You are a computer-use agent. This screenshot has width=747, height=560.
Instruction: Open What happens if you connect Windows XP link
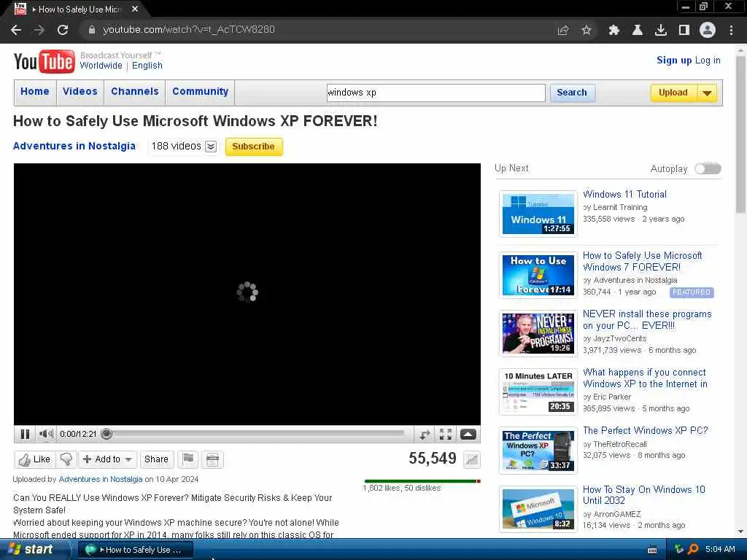coord(645,378)
